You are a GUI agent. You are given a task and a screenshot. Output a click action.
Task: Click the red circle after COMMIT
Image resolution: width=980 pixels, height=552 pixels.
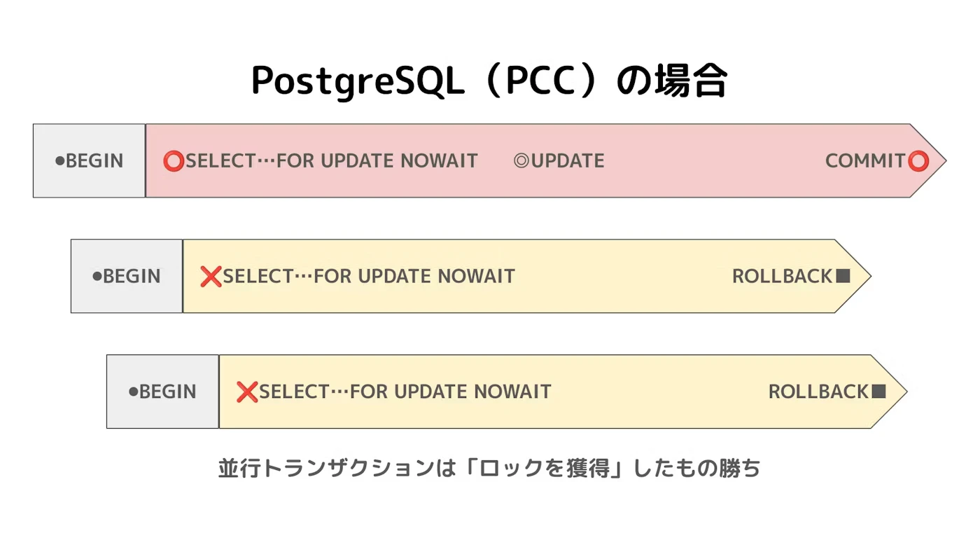click(x=918, y=161)
